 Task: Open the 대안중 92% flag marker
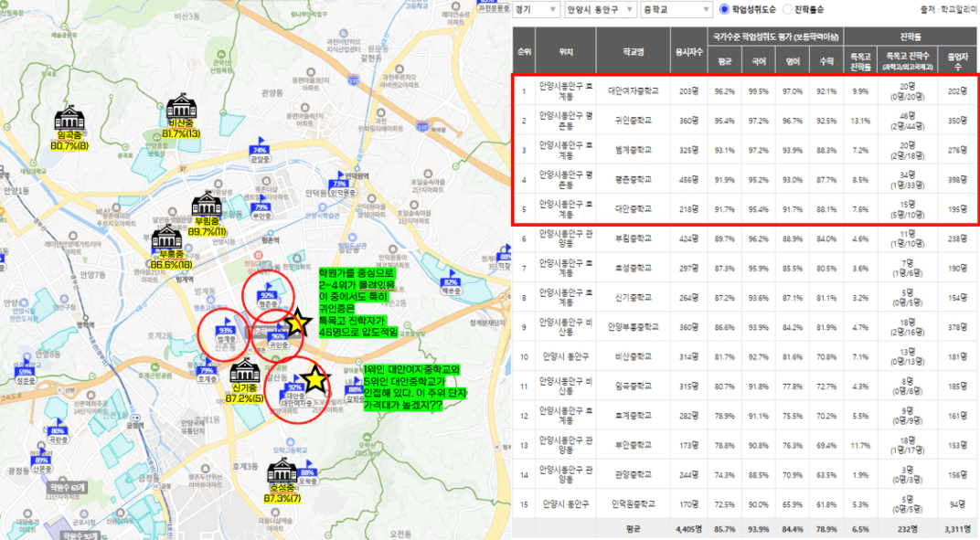coord(294,388)
